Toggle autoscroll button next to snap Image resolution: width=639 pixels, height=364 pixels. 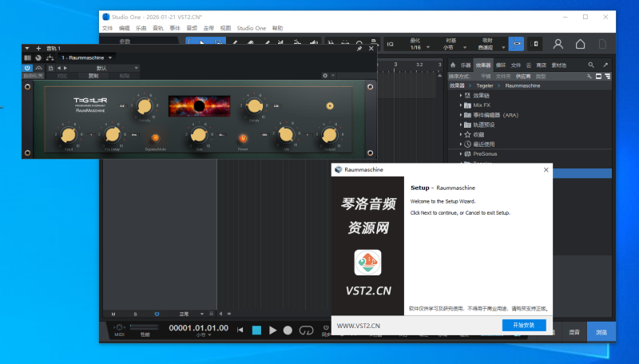(535, 44)
